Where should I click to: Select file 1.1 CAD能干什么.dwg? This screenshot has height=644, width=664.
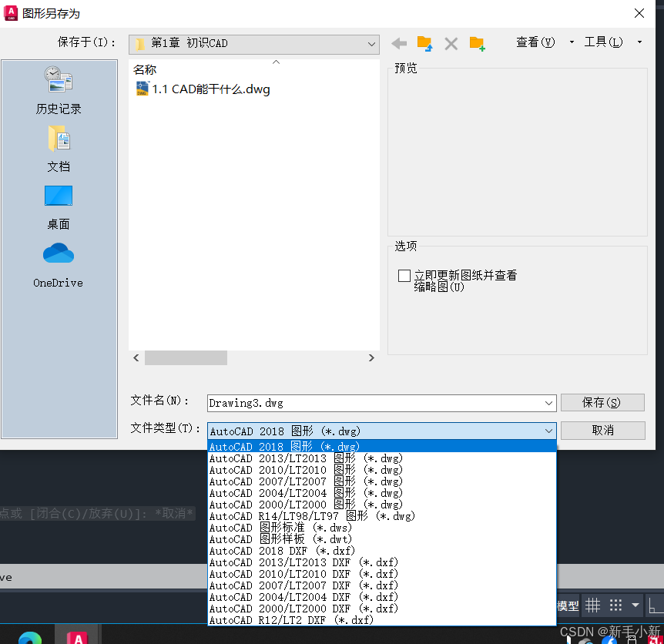(x=203, y=89)
